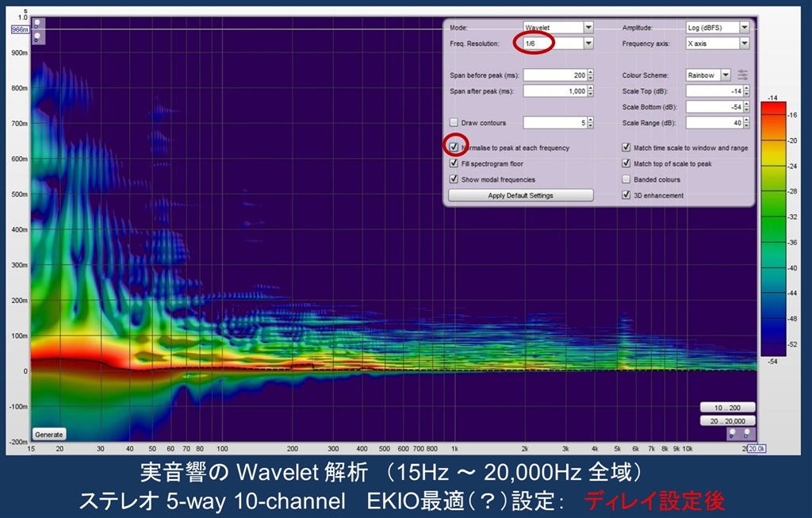Open the Freq. Resolution dropdown
The width and height of the screenshot is (812, 518).
(557, 44)
